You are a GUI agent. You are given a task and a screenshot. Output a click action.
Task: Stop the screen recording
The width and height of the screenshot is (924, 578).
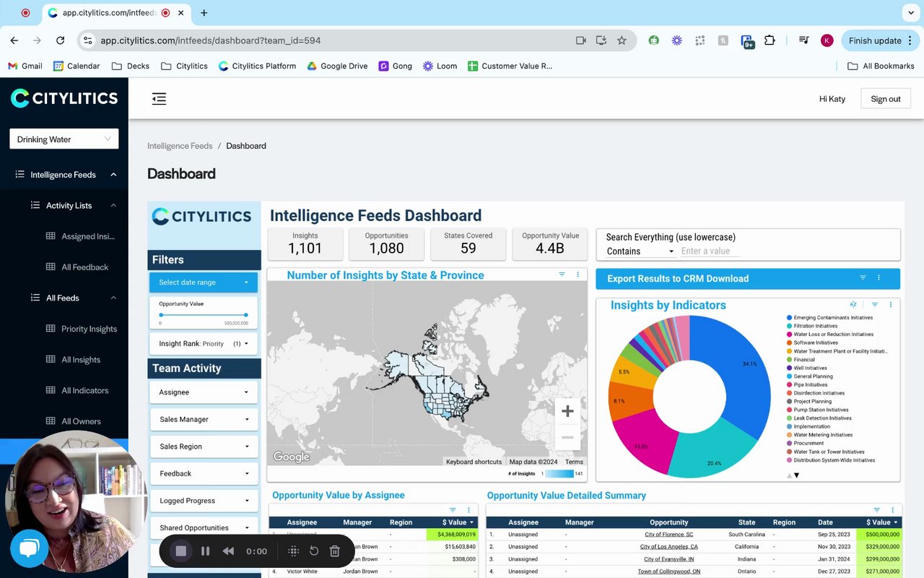(181, 551)
